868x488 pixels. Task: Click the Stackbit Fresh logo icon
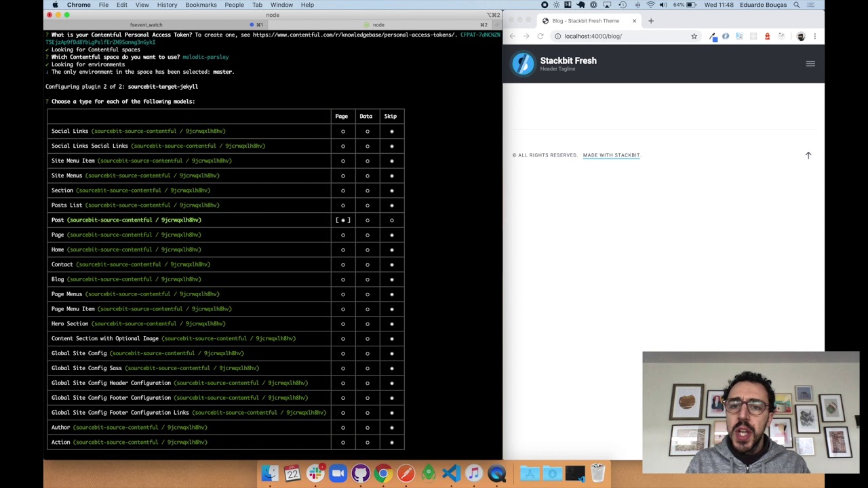(x=523, y=64)
